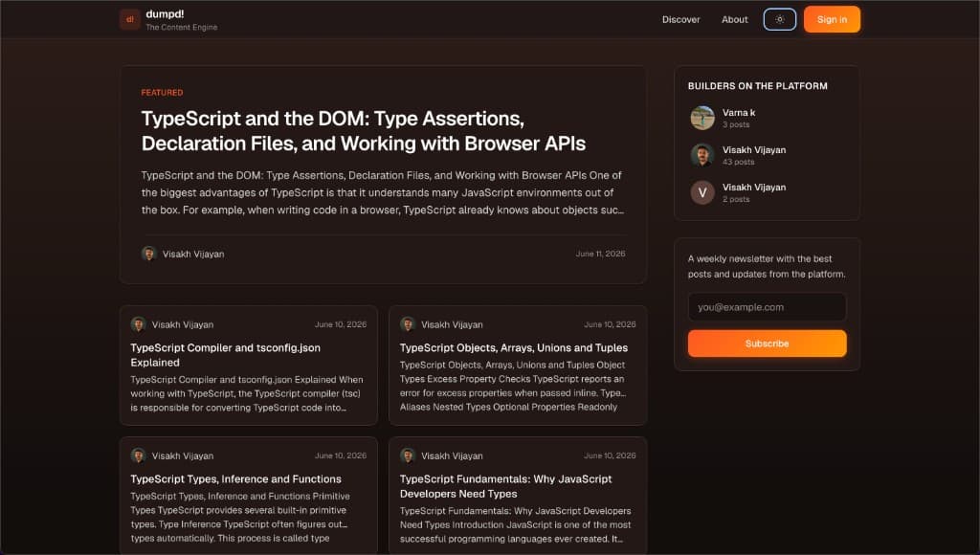Open TypeScript Types, Inference and Functions post
Image resolution: width=980 pixels, height=555 pixels.
point(235,478)
